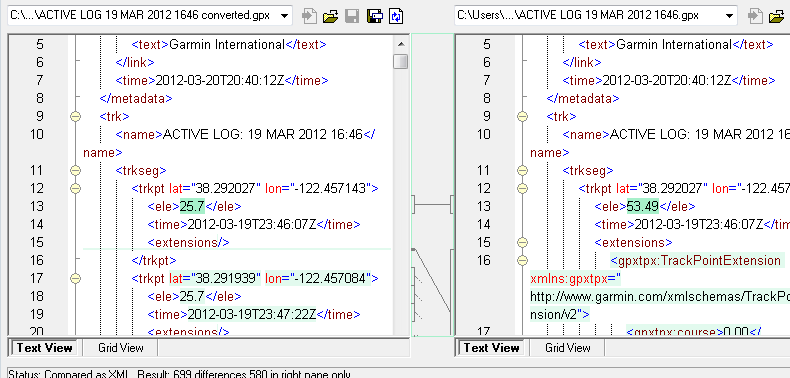Image resolution: width=790 pixels, height=378 pixels.
Task: Click the left pane grayed document-arrow icon
Action: click(309, 16)
